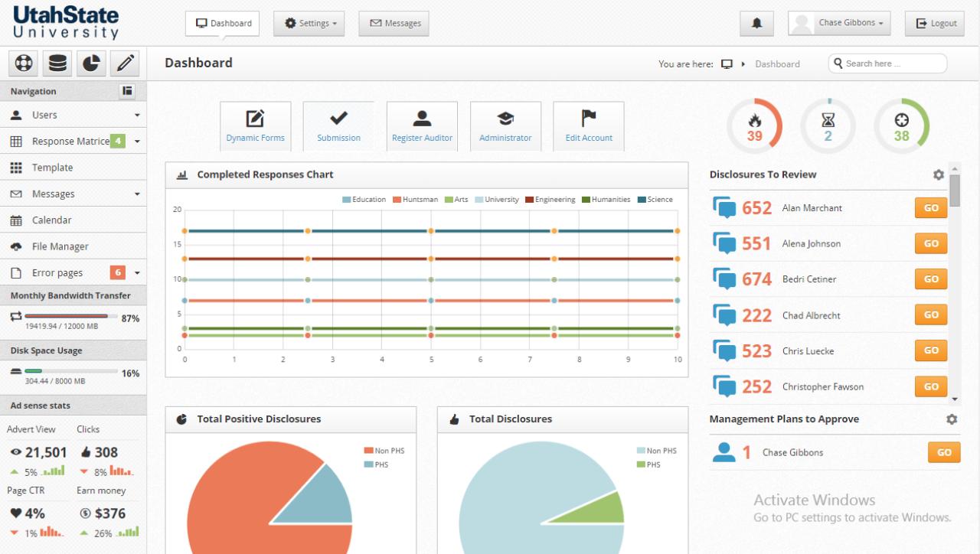Open Edit Account flag tile
This screenshot has width=980, height=554.
[x=589, y=126]
